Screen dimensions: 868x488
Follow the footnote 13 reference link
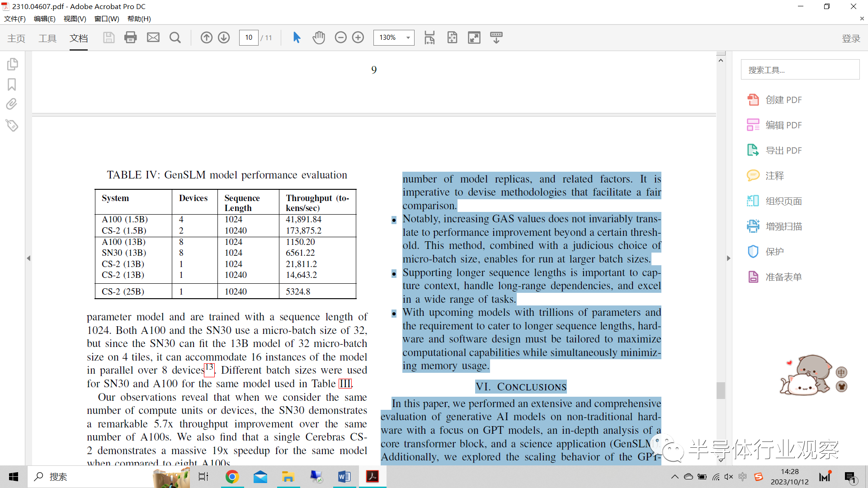[x=209, y=369]
